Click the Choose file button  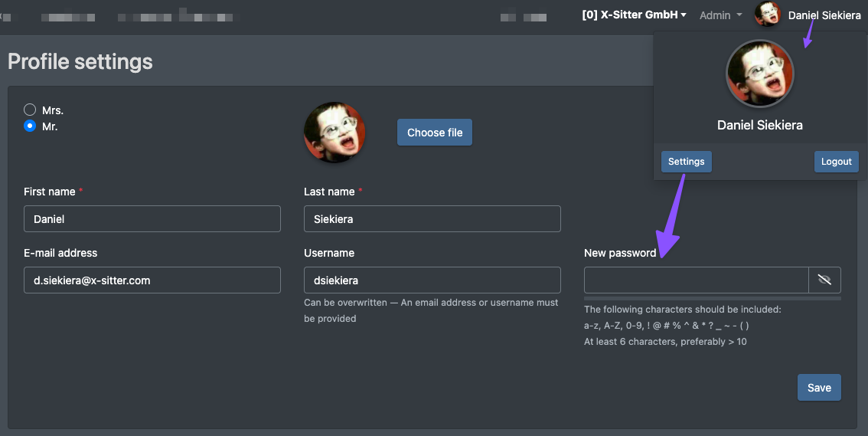coord(435,133)
